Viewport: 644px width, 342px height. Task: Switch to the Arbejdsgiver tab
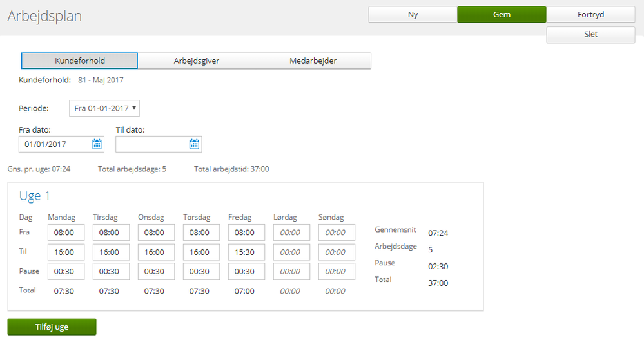point(197,61)
